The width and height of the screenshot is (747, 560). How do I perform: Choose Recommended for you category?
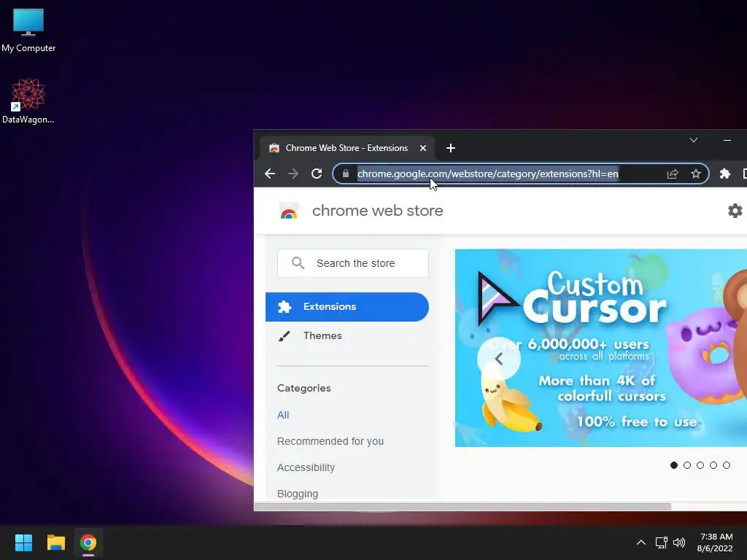330,441
